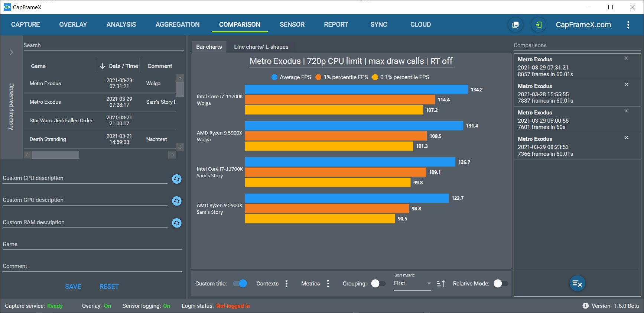Image resolution: width=644 pixels, height=313 pixels.
Task: Click the Comment column header
Action: coord(160,66)
